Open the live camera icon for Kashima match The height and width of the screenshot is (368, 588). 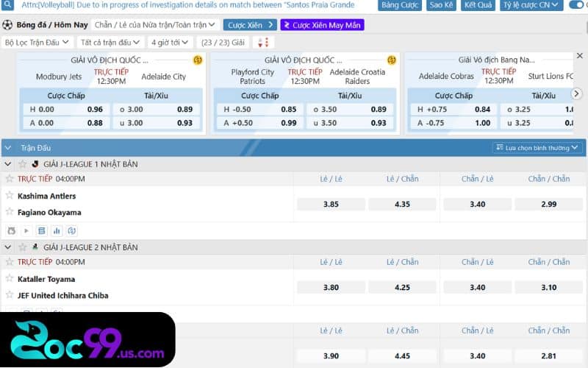(x=12, y=230)
